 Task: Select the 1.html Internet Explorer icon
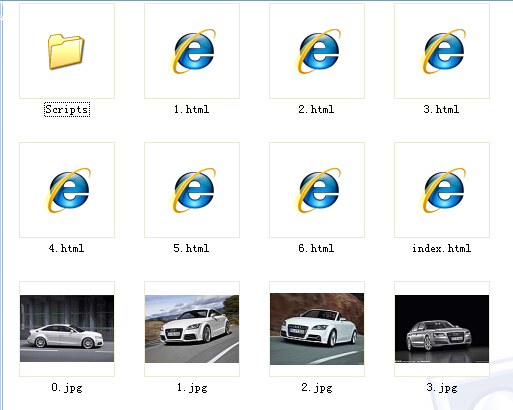192,51
